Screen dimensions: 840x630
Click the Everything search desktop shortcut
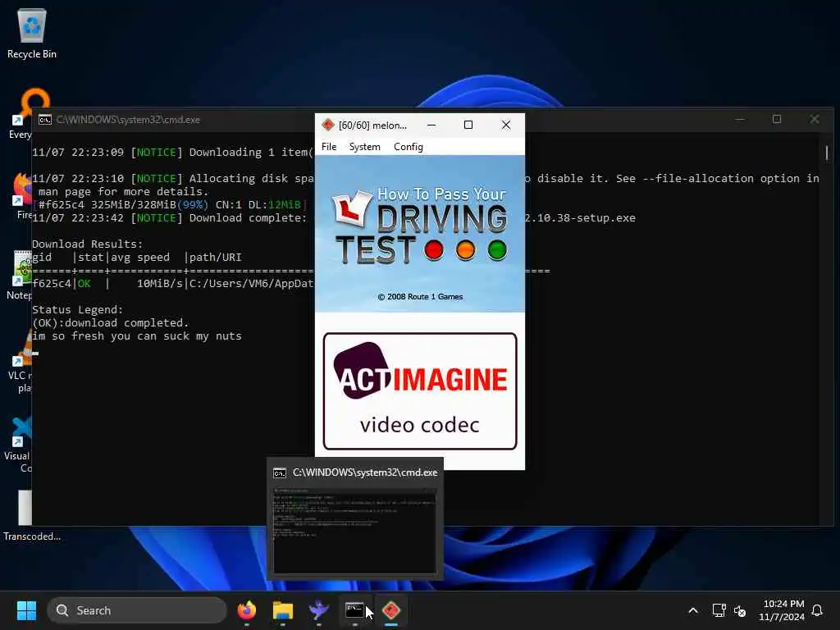point(21,113)
